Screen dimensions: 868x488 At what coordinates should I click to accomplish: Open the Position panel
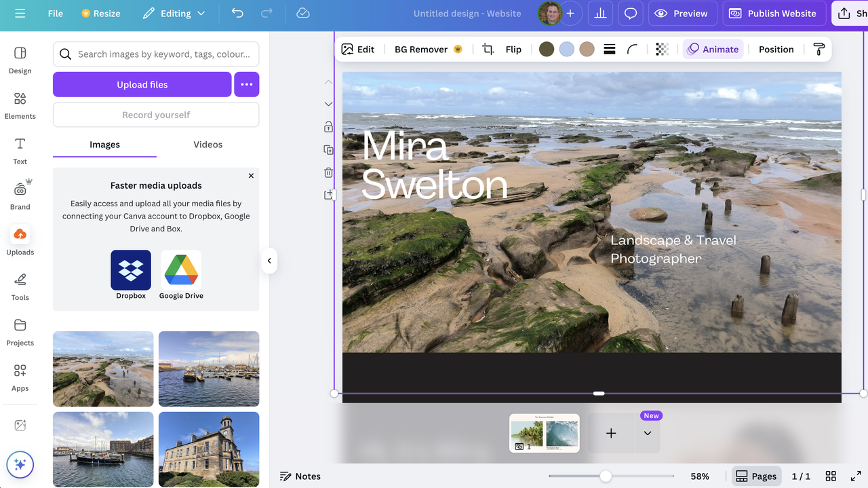pyautogui.click(x=776, y=50)
